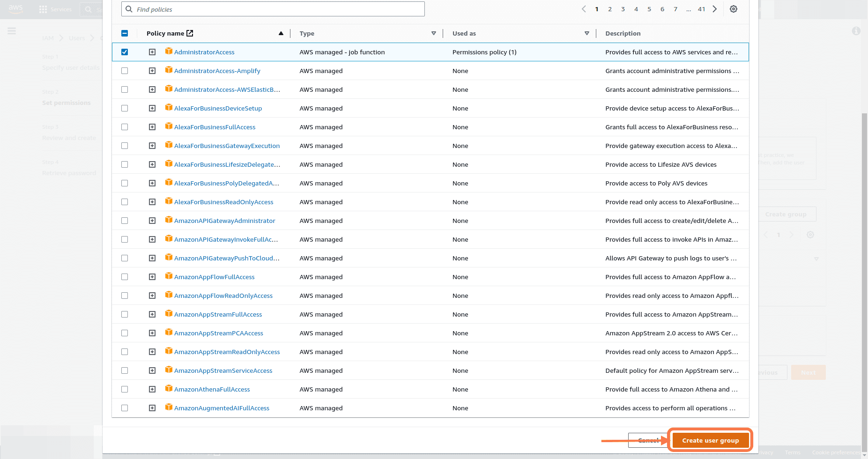Open the Used as column filter dropdown
The width and height of the screenshot is (868, 459).
click(587, 33)
